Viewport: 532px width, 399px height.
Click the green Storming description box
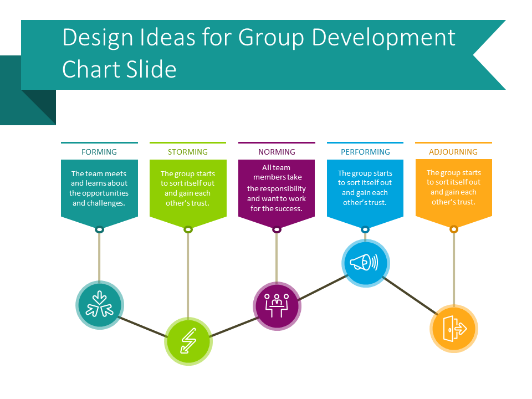[188, 194]
